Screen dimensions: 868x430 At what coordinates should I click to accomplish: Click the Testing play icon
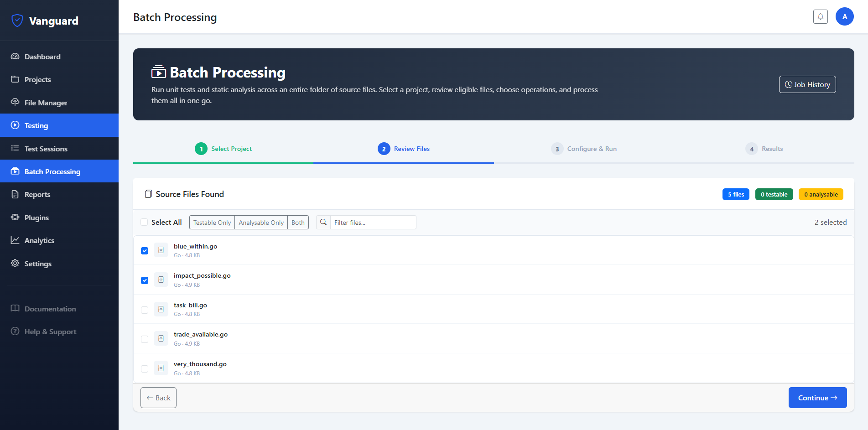click(16, 125)
